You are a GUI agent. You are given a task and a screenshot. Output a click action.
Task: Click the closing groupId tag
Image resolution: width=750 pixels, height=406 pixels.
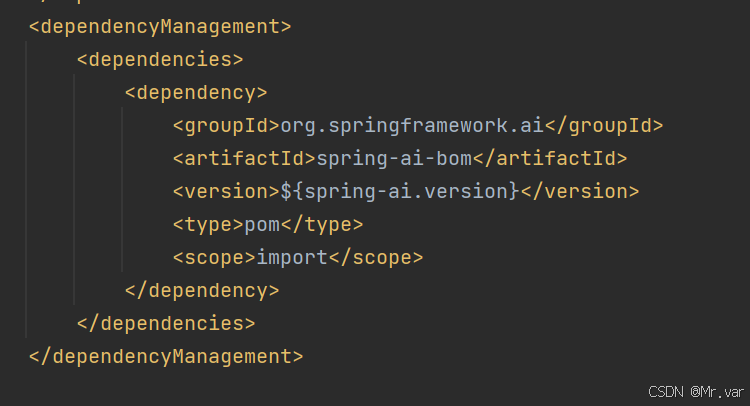point(604,126)
